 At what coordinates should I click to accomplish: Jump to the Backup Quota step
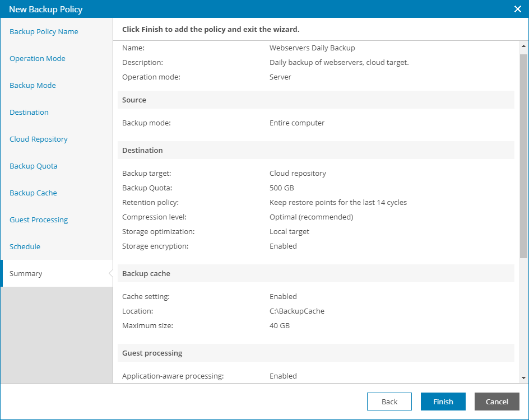[x=34, y=166]
